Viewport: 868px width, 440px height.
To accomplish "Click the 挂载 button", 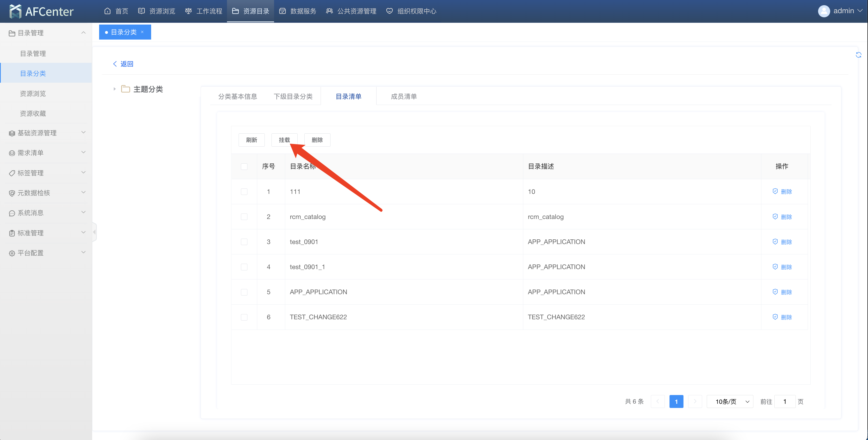I will click(x=284, y=140).
